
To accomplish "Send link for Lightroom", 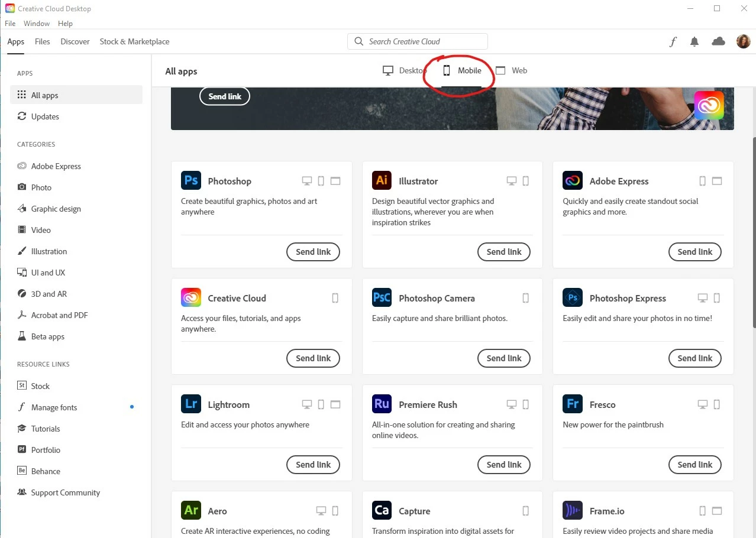I will pyautogui.click(x=314, y=465).
